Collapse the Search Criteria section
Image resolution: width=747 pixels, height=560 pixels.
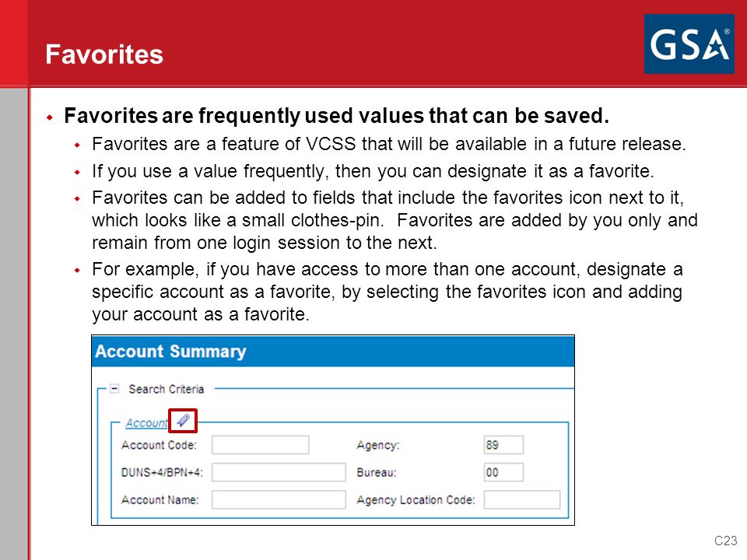[114, 389]
